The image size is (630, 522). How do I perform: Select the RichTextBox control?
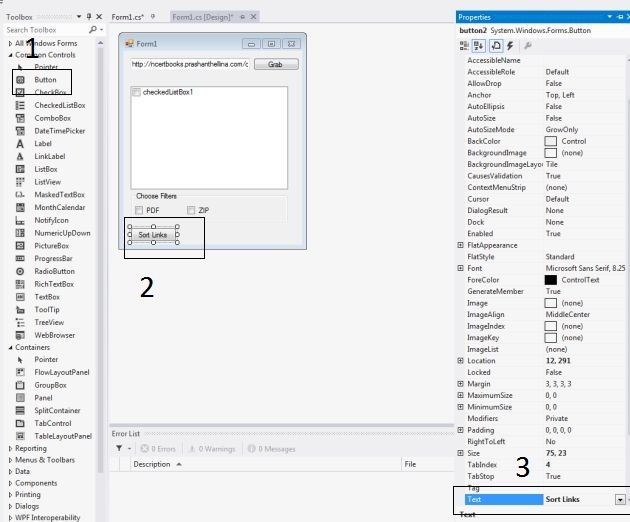54,285
